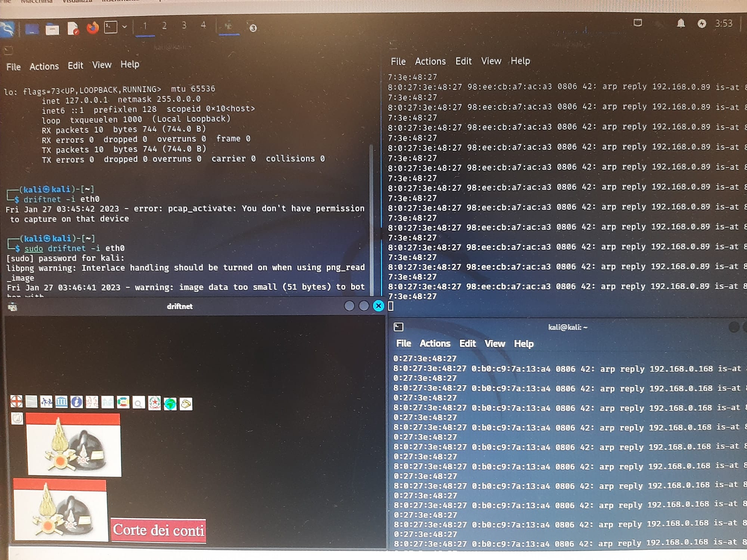Screen dimensions: 747x560
Task: Click the clock showing 3:53
Action: click(x=723, y=24)
